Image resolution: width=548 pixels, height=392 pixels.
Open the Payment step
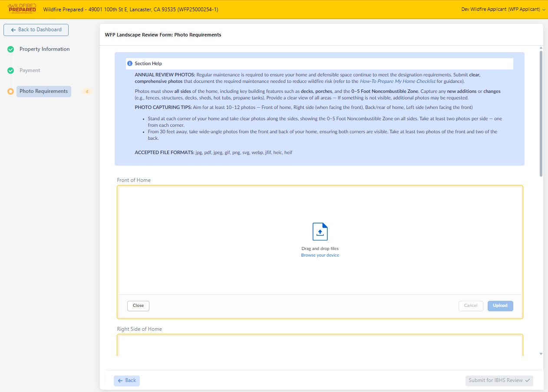pos(30,70)
